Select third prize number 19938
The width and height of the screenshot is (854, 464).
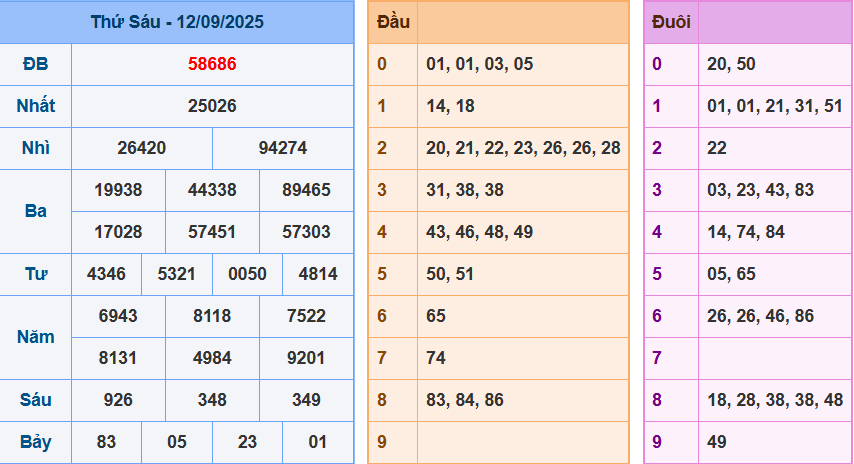(118, 190)
